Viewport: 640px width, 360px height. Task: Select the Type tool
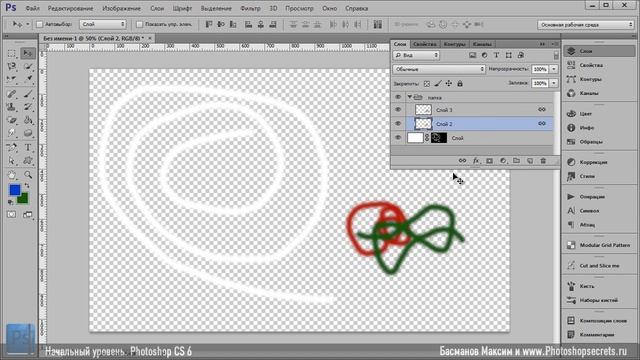point(28,147)
